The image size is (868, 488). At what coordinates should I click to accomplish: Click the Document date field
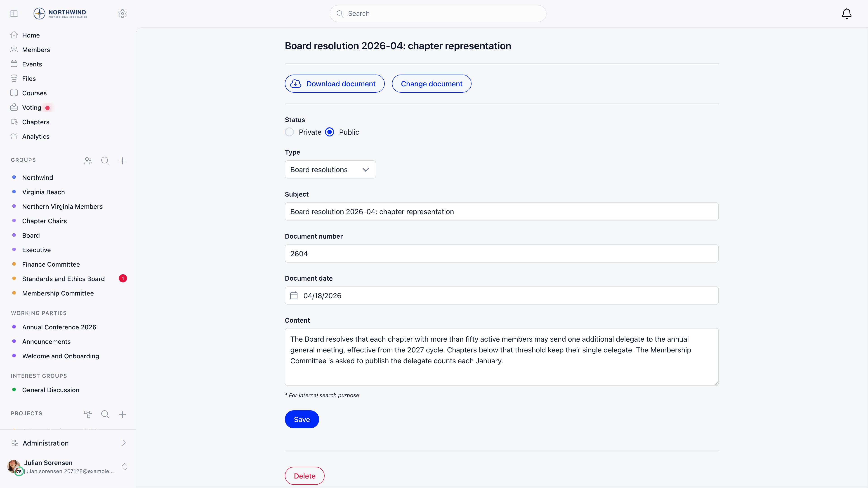501,295
